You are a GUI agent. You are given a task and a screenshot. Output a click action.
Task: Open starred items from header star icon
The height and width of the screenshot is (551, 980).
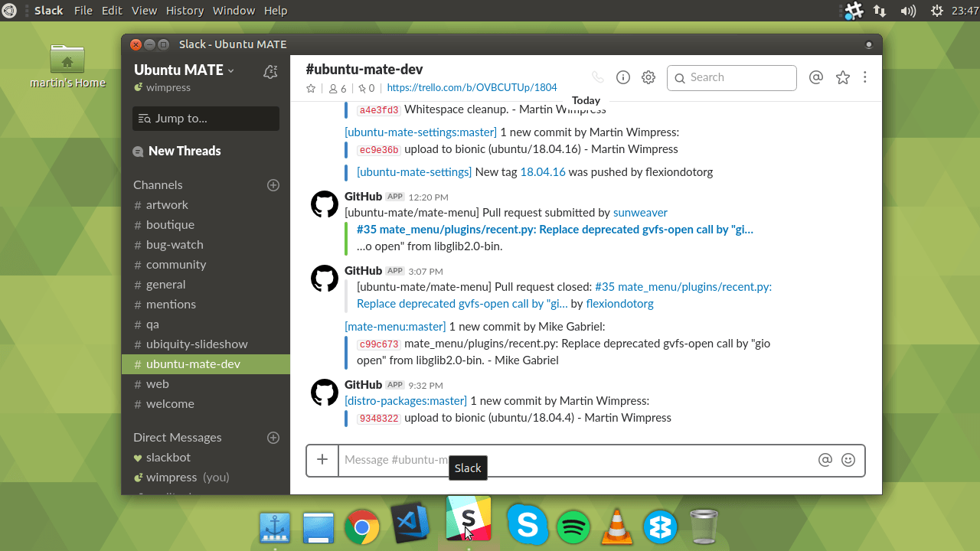pos(843,77)
